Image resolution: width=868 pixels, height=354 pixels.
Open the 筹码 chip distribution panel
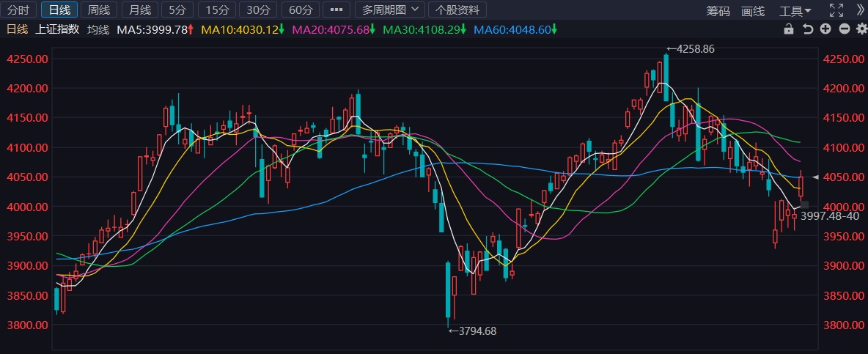click(x=718, y=11)
